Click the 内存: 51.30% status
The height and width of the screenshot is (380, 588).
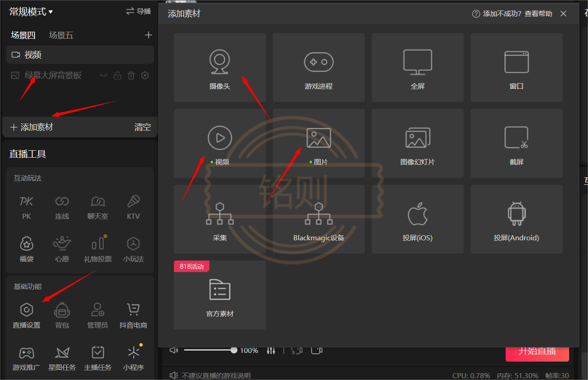click(518, 375)
